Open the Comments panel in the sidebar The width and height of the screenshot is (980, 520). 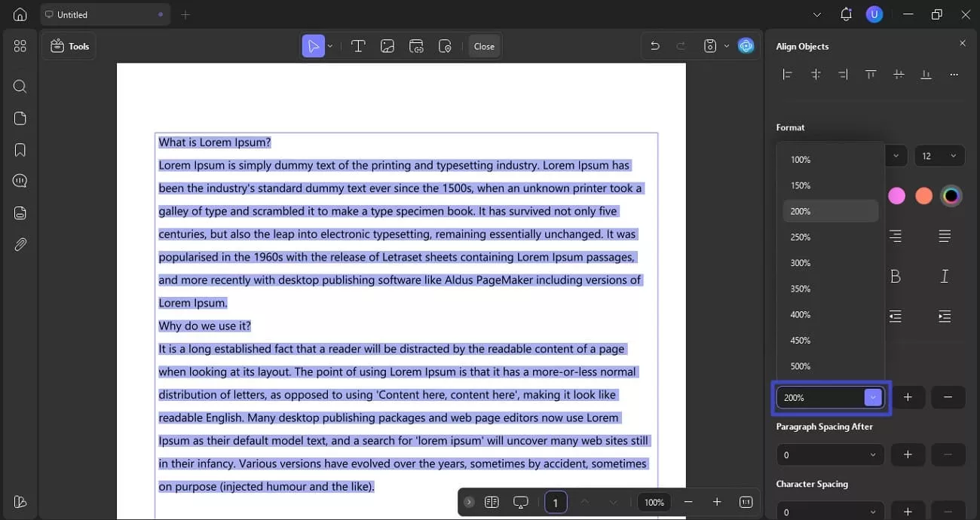pos(20,180)
